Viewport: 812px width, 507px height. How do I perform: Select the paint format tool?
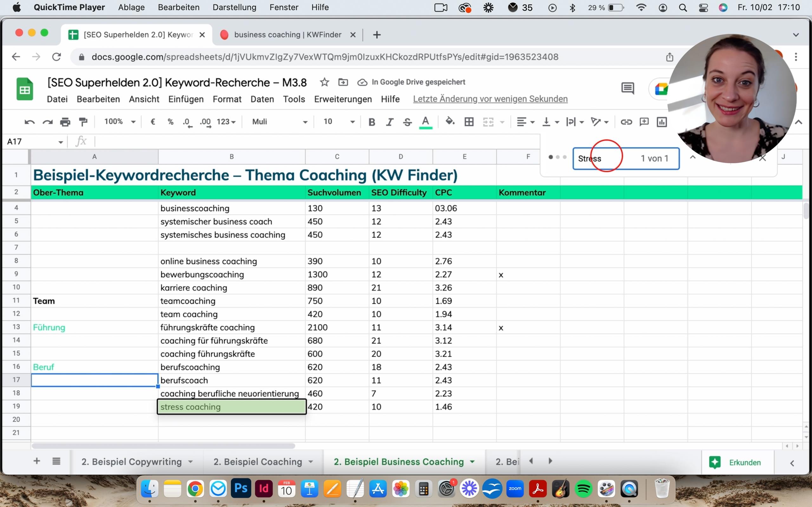click(83, 122)
